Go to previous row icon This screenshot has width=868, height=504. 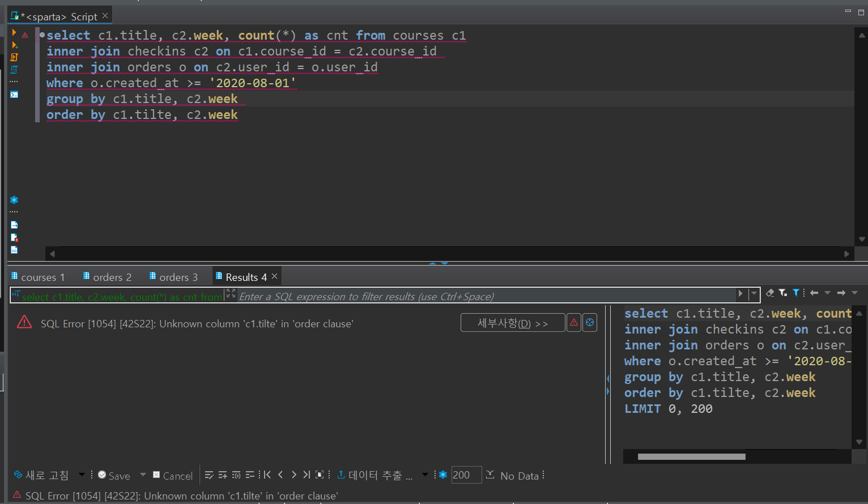coord(280,475)
